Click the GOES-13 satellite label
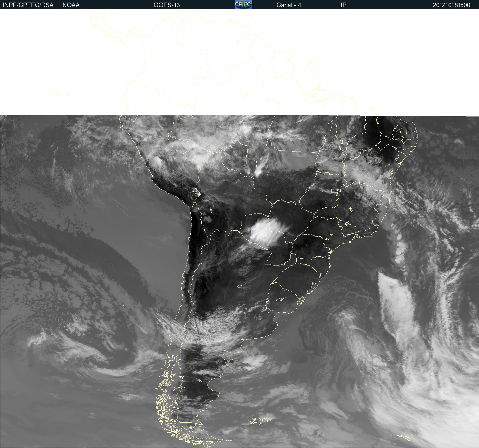Image resolution: width=479 pixels, height=448 pixels. pos(167,5)
